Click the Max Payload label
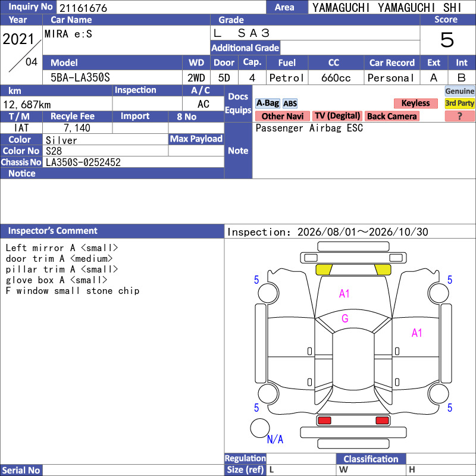The image size is (476, 476). coord(196,139)
